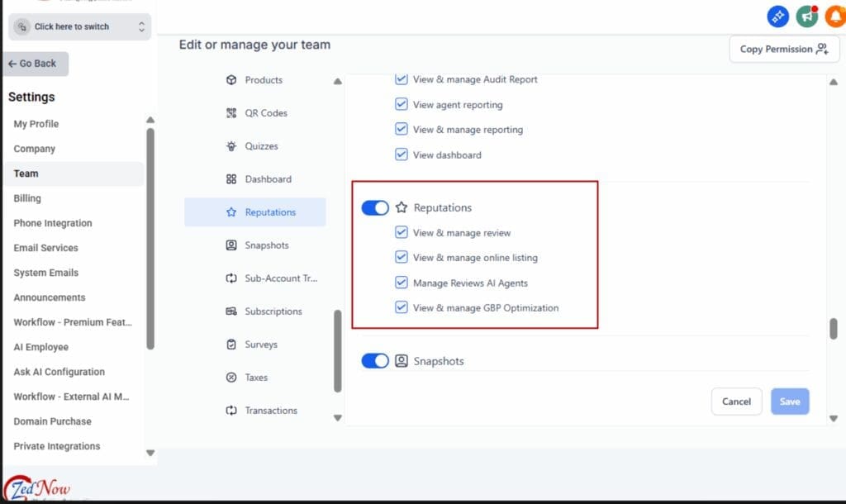The width and height of the screenshot is (846, 504).
Task: Click the notifications bell icon
Action: [834, 16]
